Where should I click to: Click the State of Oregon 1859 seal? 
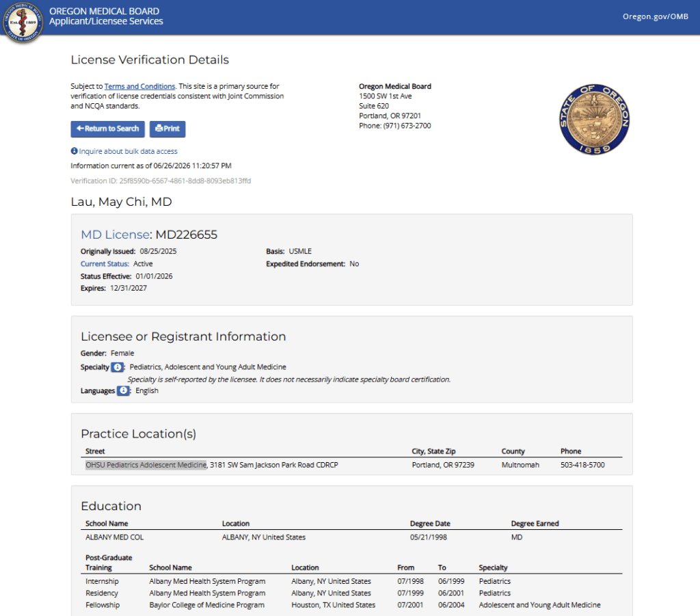click(594, 120)
